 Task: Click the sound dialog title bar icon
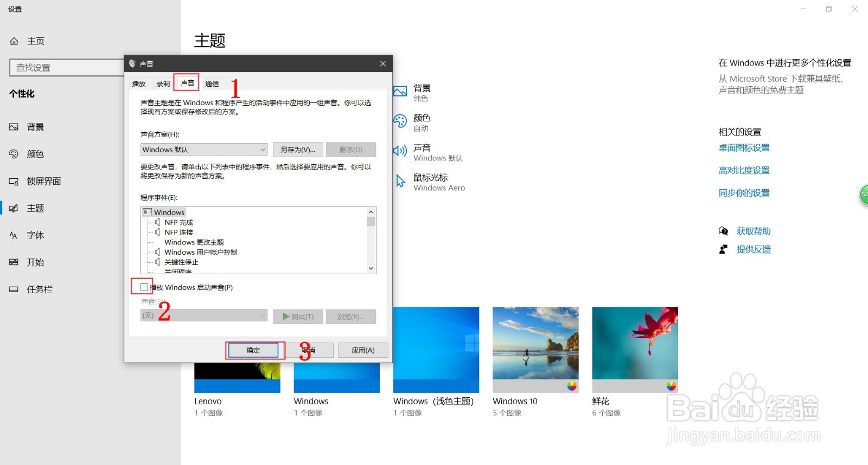[132, 63]
